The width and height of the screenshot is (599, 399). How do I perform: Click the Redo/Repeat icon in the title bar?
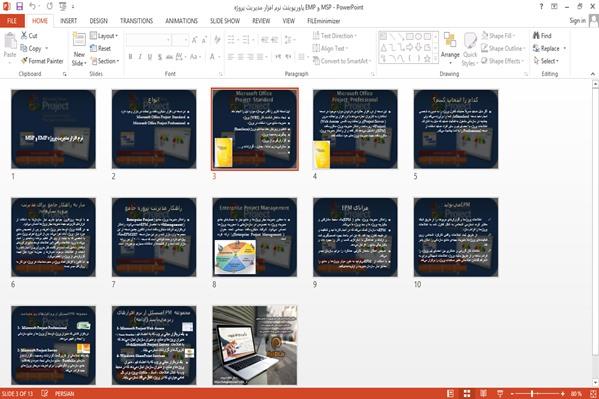pyautogui.click(x=50, y=6)
